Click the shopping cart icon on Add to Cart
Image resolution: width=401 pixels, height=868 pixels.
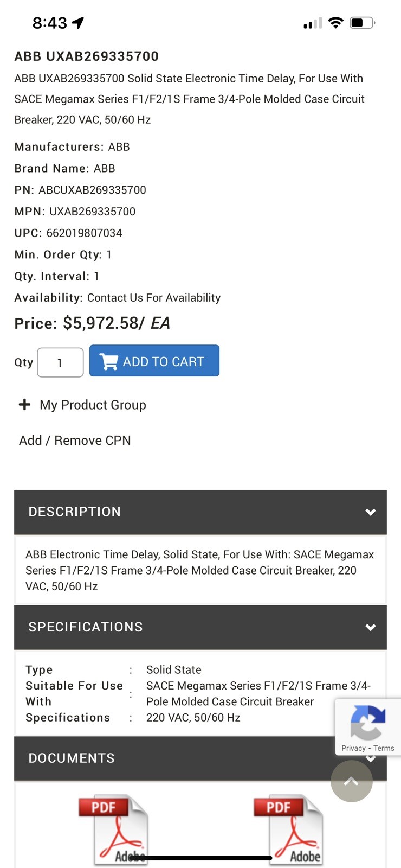[x=108, y=361]
